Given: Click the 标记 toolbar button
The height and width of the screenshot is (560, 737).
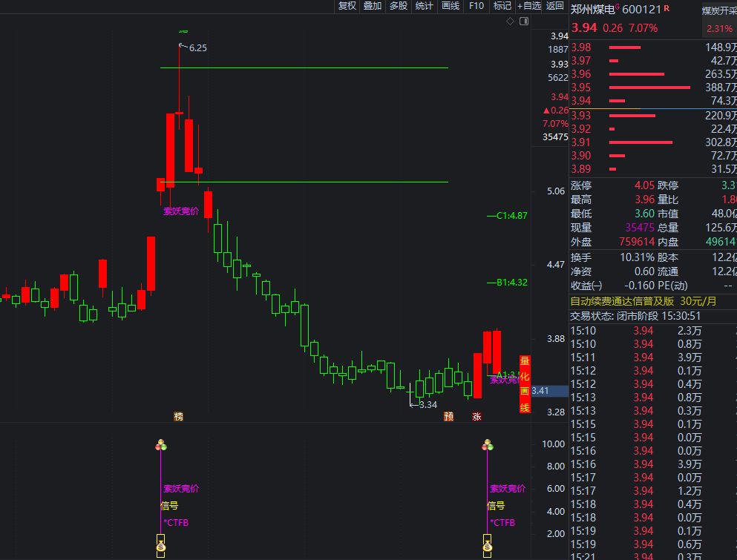Looking at the screenshot, I should tap(502, 6).
